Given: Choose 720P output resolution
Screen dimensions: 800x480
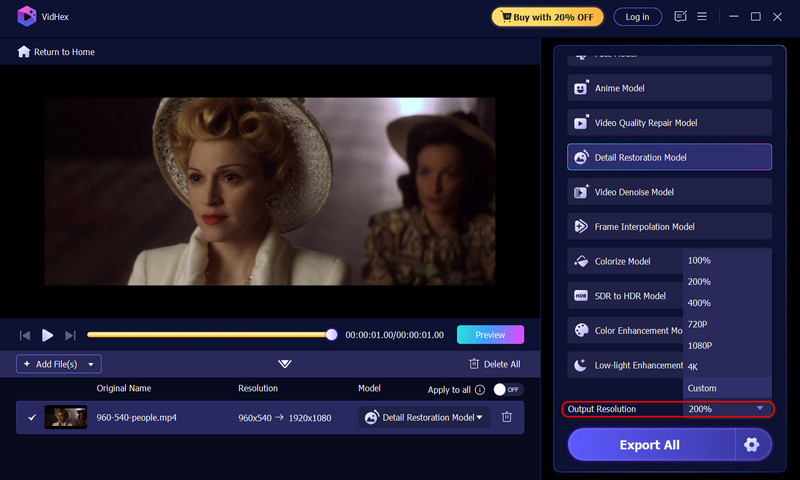Looking at the screenshot, I should pyautogui.click(x=727, y=324).
